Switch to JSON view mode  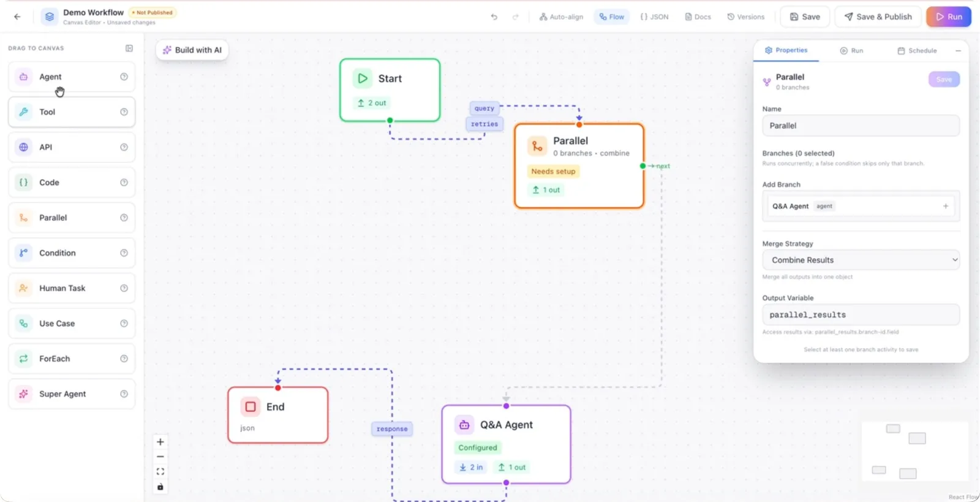point(654,17)
